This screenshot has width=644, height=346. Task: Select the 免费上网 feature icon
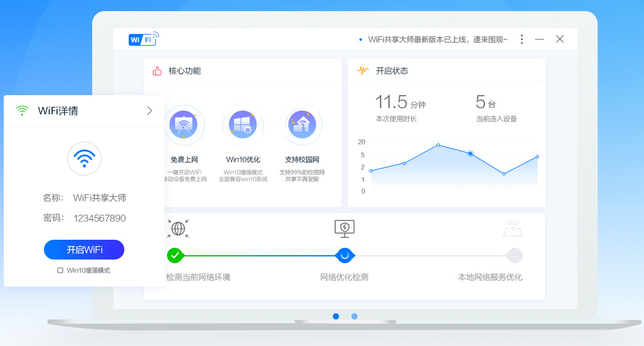point(184,125)
